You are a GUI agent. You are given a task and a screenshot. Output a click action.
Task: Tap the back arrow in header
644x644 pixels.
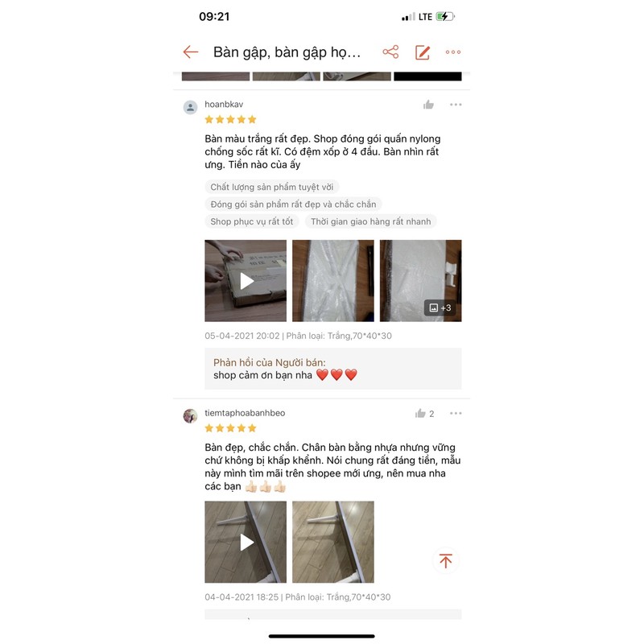click(191, 52)
